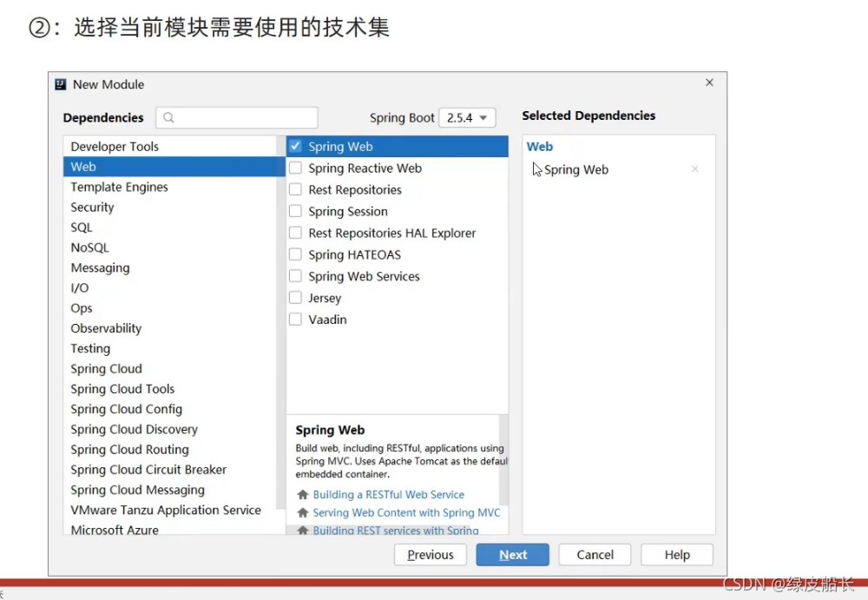Click home icon beside Building a RESTful Web Service
Image resolution: width=868 pixels, height=600 pixels.
coord(302,494)
